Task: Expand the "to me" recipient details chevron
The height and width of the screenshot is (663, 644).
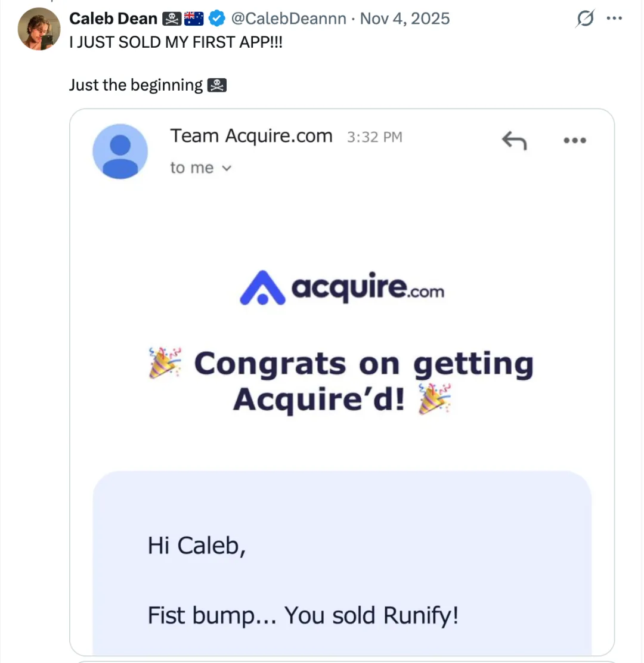Action: click(x=226, y=169)
